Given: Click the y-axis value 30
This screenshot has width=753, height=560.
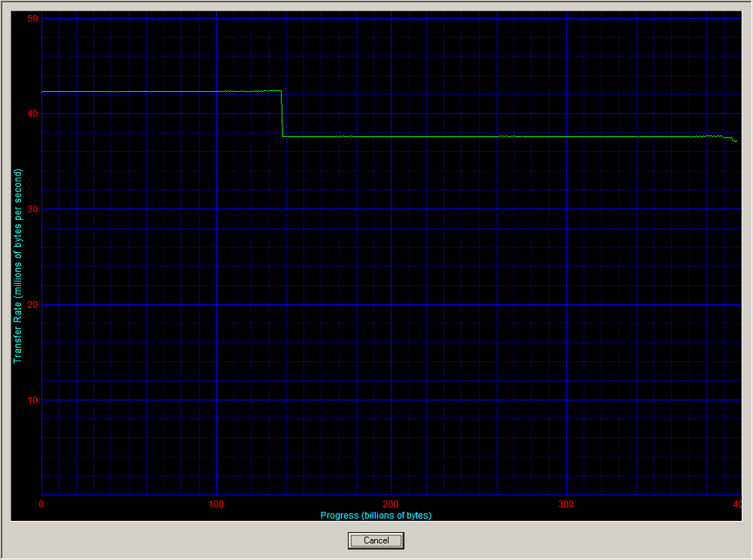Looking at the screenshot, I should click(x=32, y=209).
